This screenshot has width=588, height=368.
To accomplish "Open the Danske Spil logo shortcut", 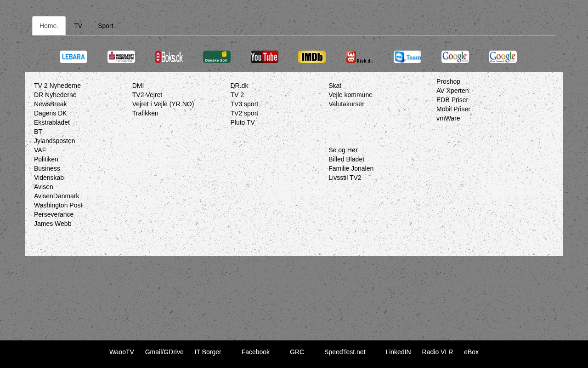I will click(217, 57).
